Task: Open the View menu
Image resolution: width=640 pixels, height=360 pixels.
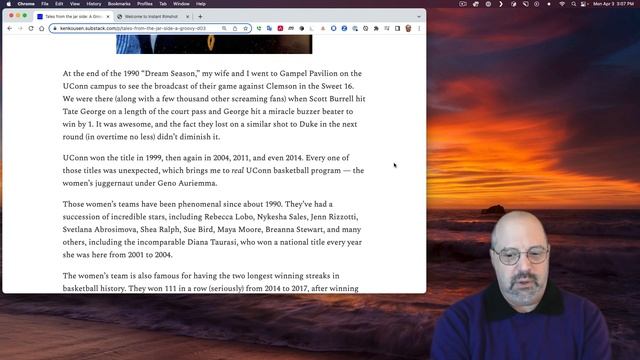Action: (75, 4)
